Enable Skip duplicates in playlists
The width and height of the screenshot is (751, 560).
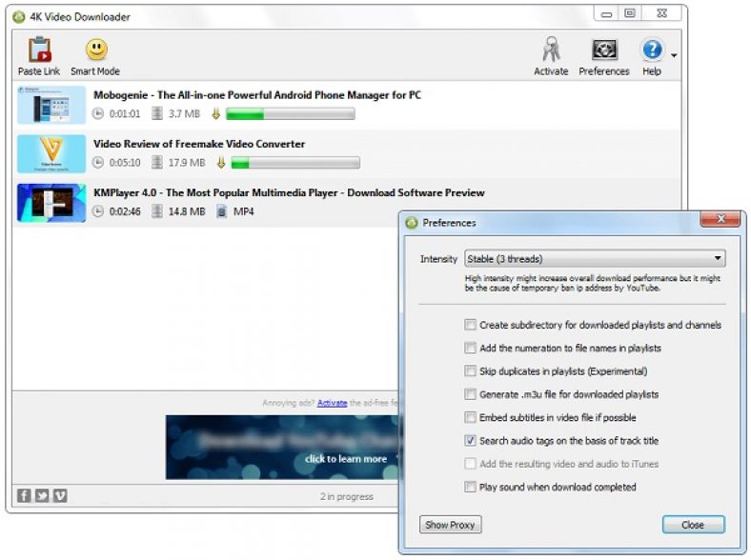click(x=470, y=370)
